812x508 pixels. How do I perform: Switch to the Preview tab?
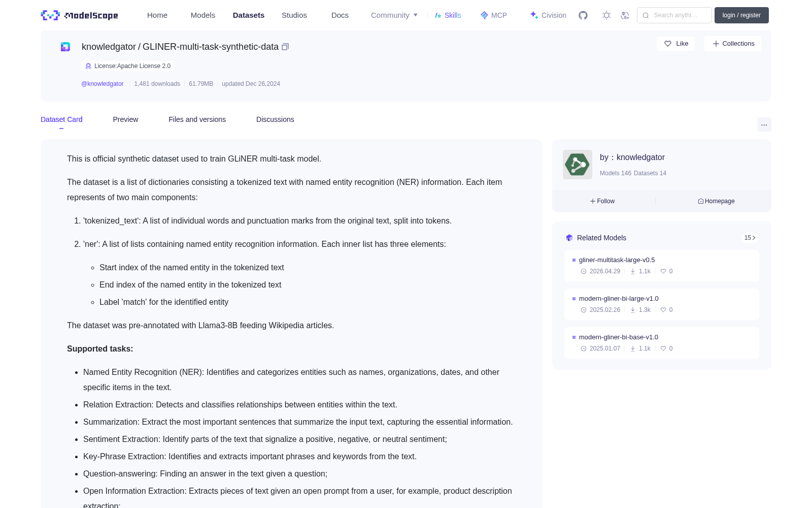(125, 119)
